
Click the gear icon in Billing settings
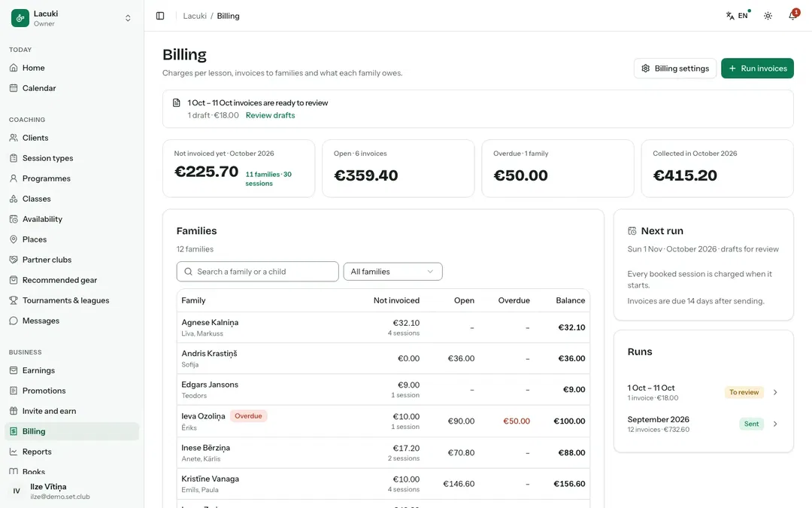pos(645,68)
